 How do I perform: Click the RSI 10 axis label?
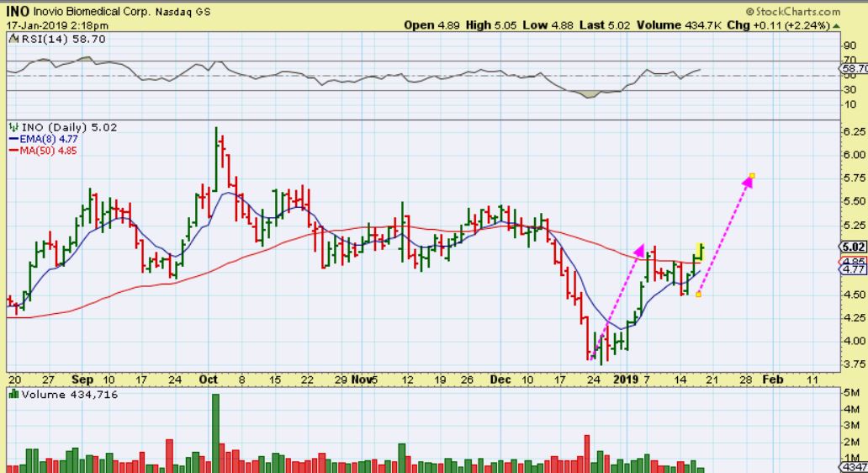(x=849, y=104)
